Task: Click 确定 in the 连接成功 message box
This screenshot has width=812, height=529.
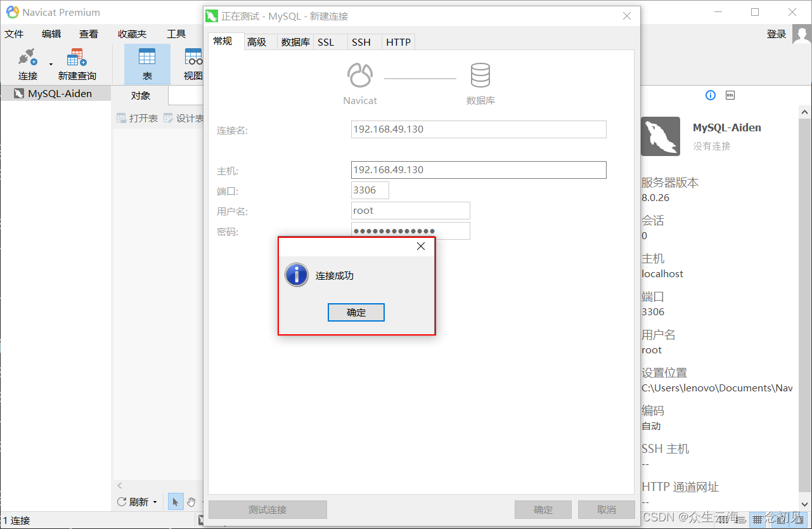Action: [x=356, y=313]
